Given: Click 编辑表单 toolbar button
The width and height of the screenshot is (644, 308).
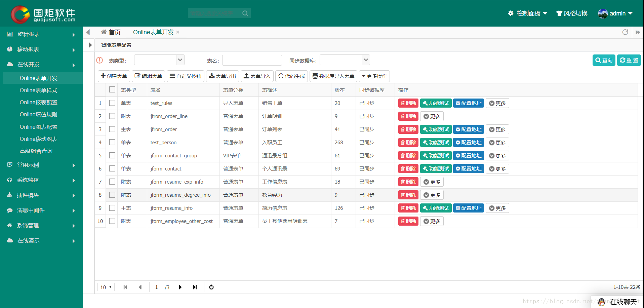Looking at the screenshot, I should point(148,76).
